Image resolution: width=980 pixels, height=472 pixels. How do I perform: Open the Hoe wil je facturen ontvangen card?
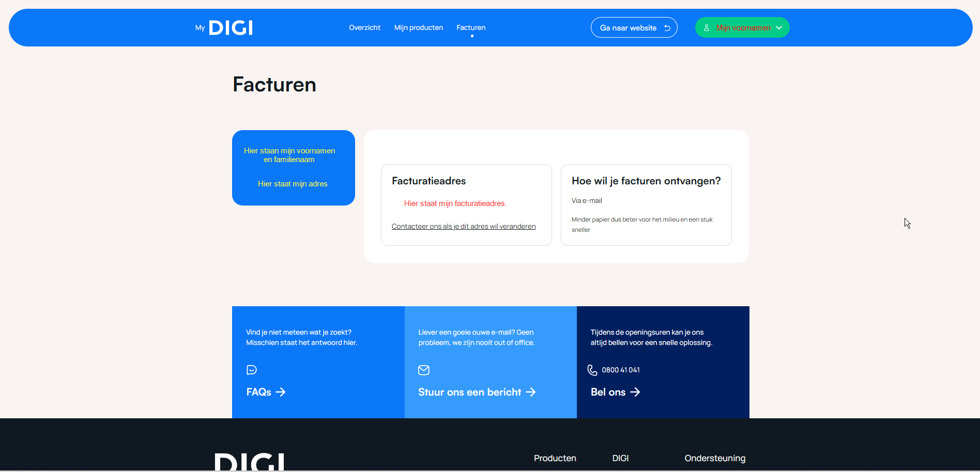click(x=646, y=205)
